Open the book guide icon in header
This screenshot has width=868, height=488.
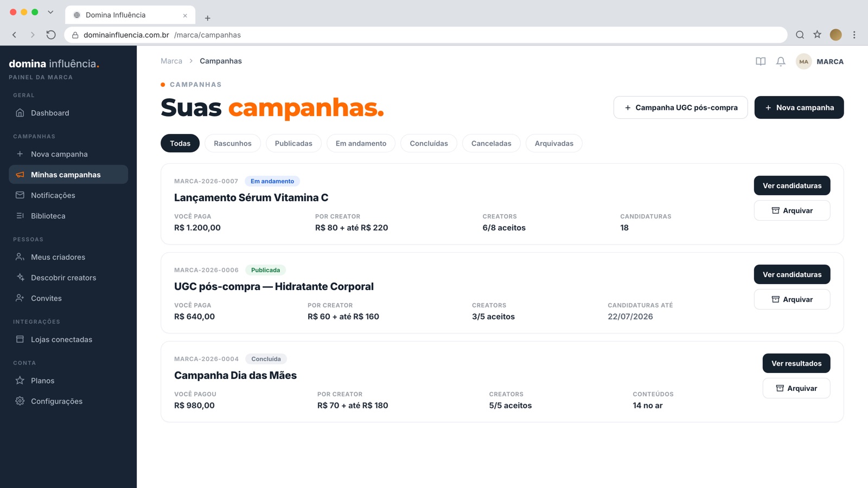click(x=761, y=62)
